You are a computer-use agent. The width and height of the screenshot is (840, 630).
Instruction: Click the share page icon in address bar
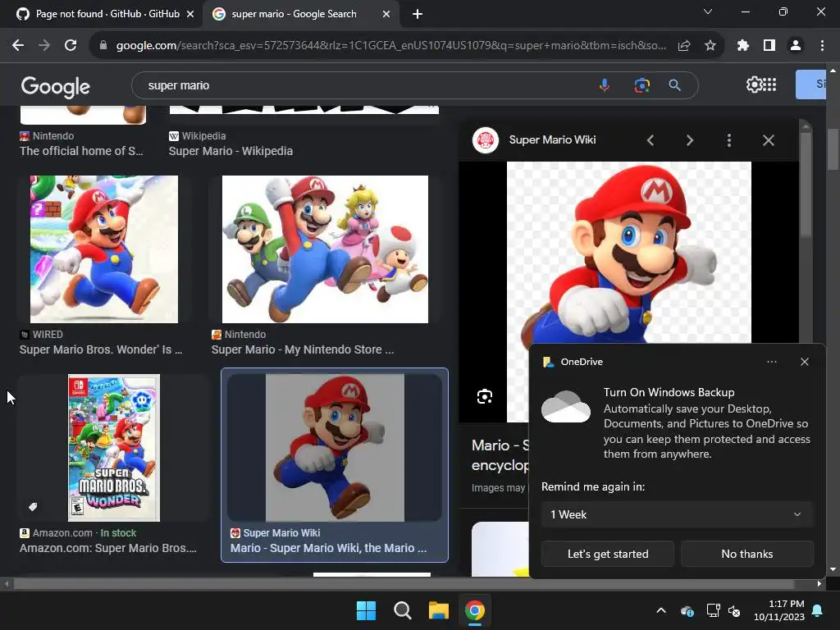684,46
